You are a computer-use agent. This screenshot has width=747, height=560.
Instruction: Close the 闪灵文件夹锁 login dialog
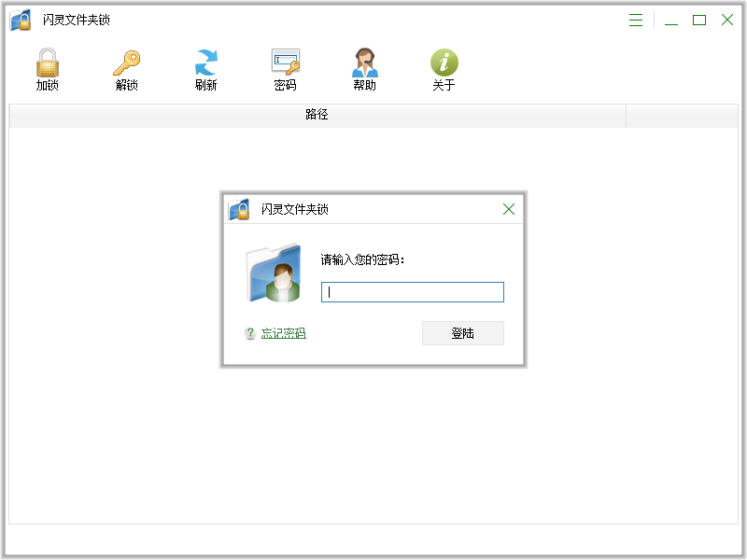(x=509, y=209)
